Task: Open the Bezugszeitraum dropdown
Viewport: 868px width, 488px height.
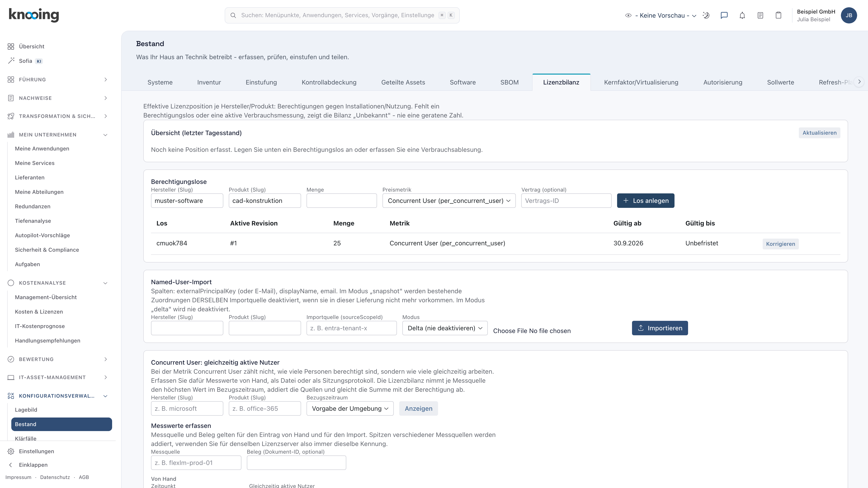Action: click(350, 408)
